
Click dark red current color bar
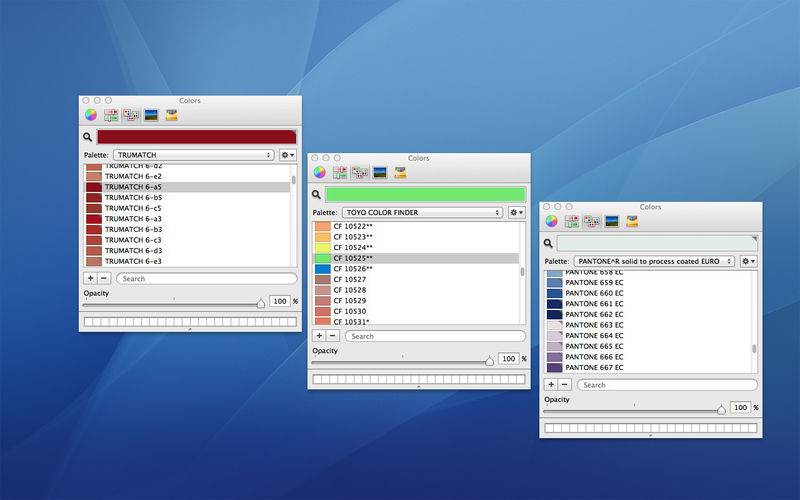(196, 137)
